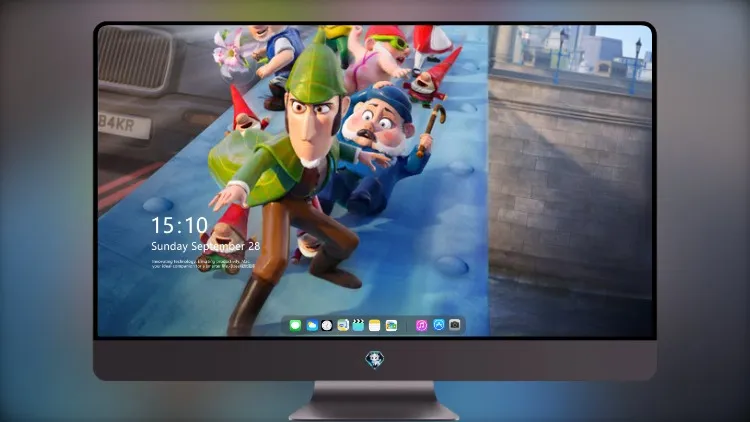Open the Photos gallery app icon in the dock
The height and width of the screenshot is (422, 750).
click(x=391, y=326)
